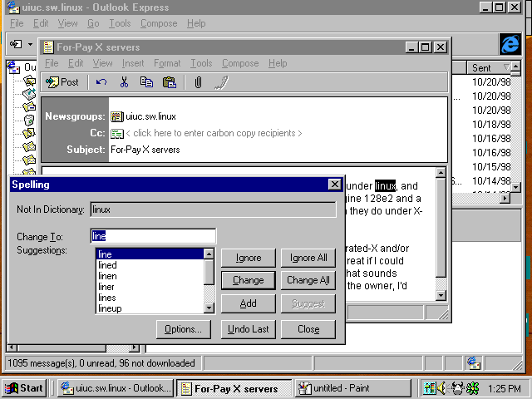Click the newsgroup icon beside uiuc.sw.linux
The image size is (532, 399).
116,116
